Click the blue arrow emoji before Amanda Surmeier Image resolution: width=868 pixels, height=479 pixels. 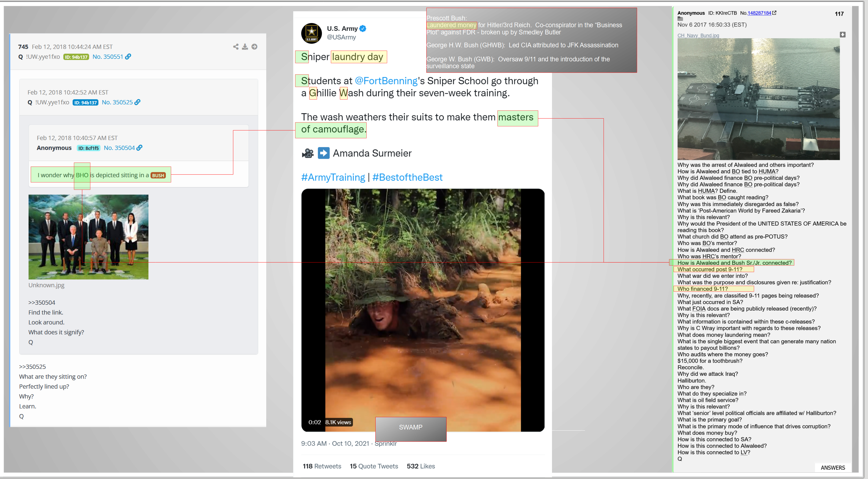323,153
